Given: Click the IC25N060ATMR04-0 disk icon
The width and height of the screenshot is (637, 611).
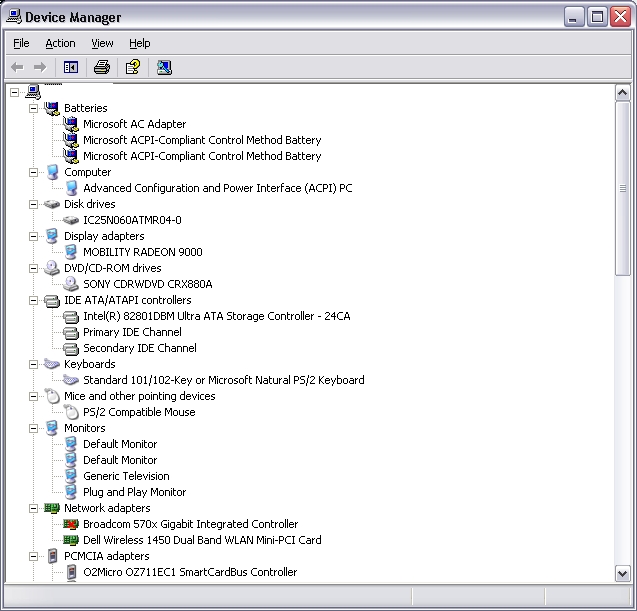Looking at the screenshot, I should pos(71,220).
